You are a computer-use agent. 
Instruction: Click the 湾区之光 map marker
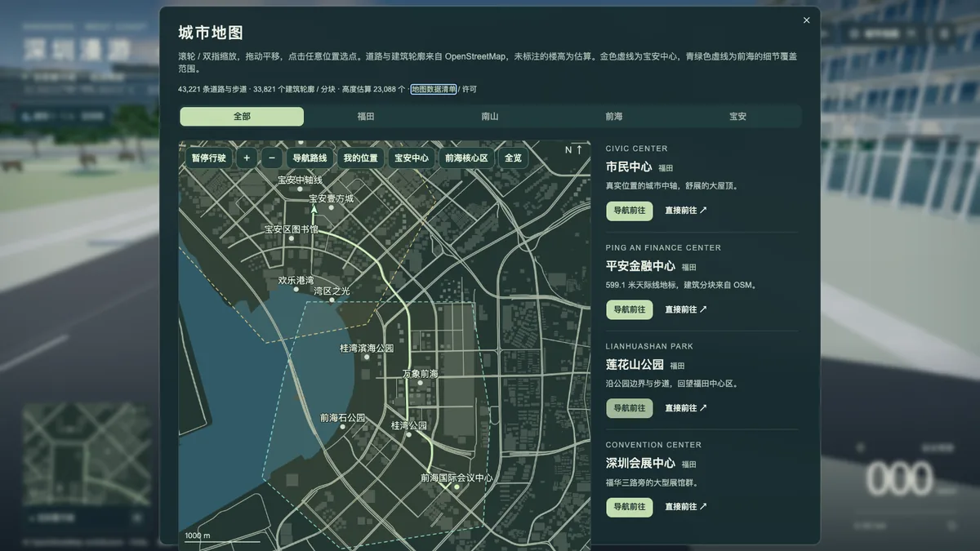click(332, 300)
